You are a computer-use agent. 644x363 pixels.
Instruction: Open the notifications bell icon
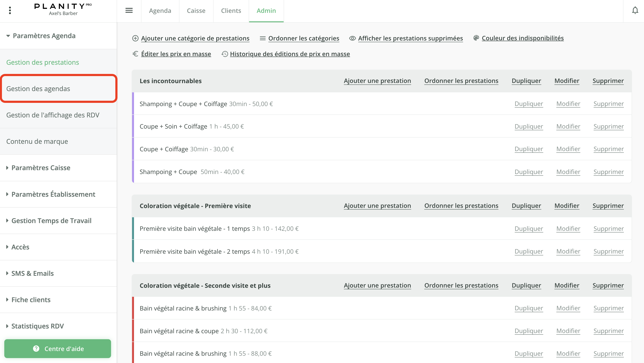pyautogui.click(x=635, y=10)
